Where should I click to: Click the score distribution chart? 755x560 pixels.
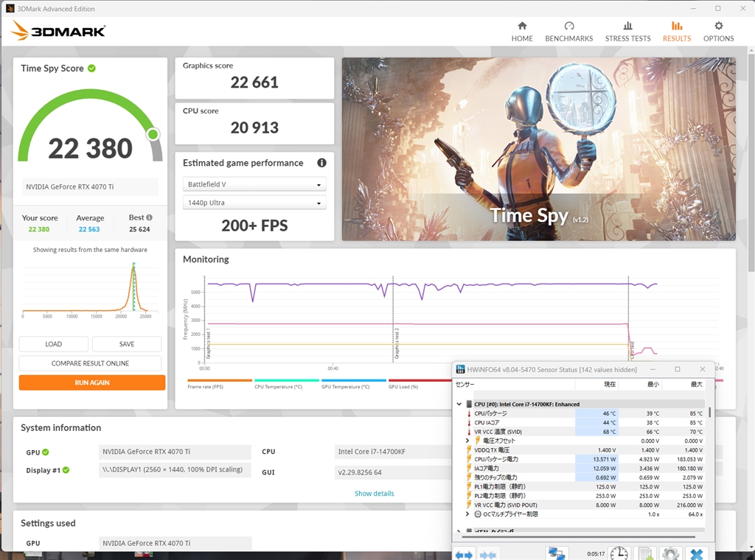90,290
